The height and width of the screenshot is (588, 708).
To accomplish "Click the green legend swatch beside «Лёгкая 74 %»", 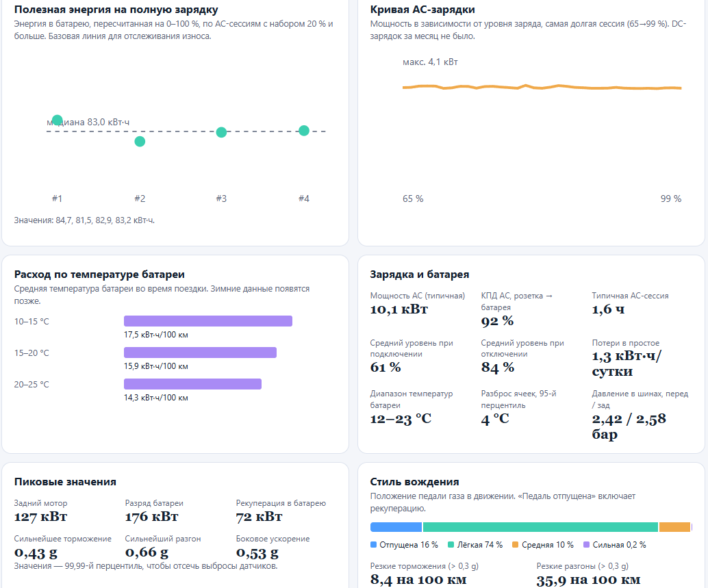I will [451, 545].
